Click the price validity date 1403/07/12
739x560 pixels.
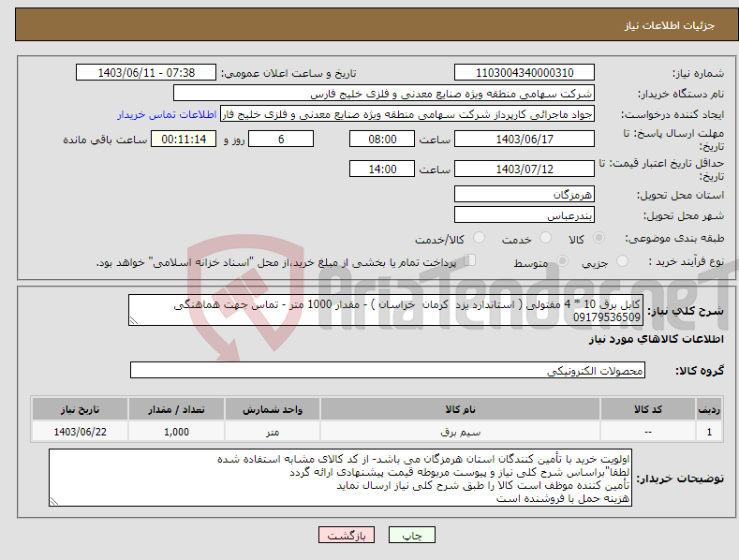pos(525,169)
